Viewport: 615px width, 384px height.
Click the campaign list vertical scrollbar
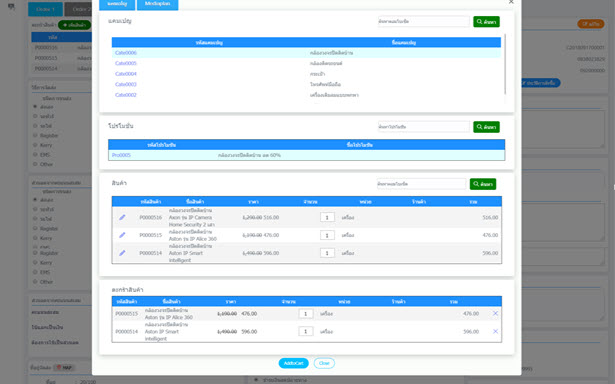point(505,65)
